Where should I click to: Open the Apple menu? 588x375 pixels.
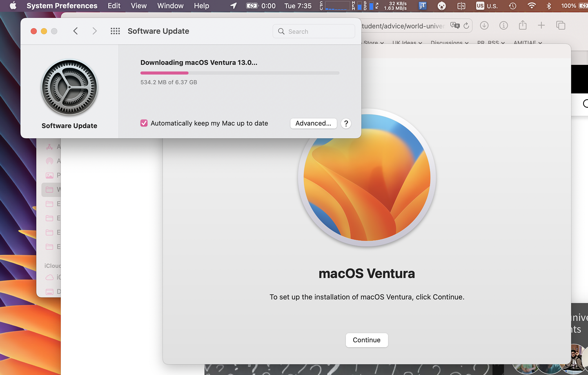13,6
